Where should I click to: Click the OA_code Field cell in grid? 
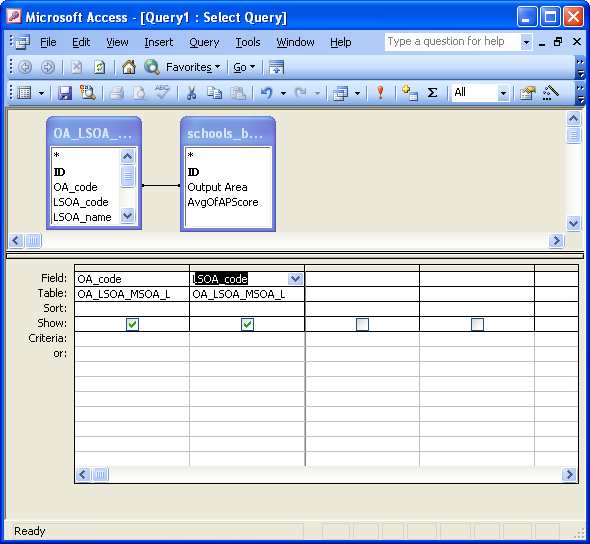[132, 279]
